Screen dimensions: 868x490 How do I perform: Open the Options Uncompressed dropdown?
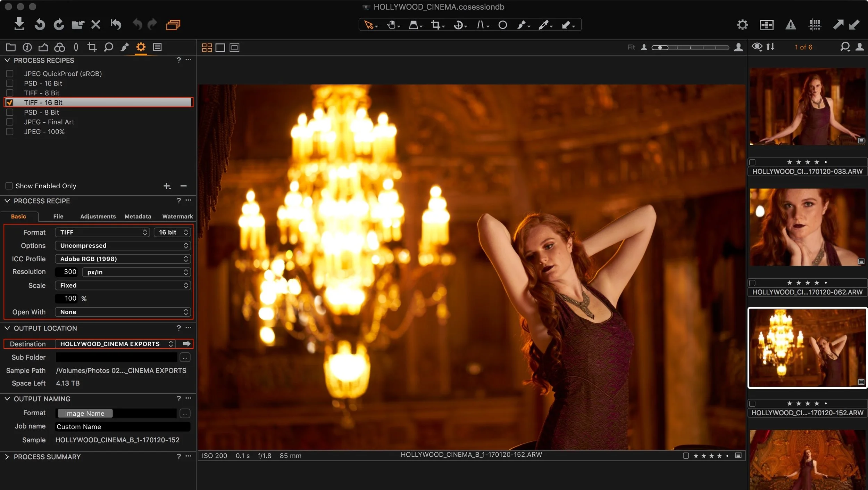click(123, 246)
